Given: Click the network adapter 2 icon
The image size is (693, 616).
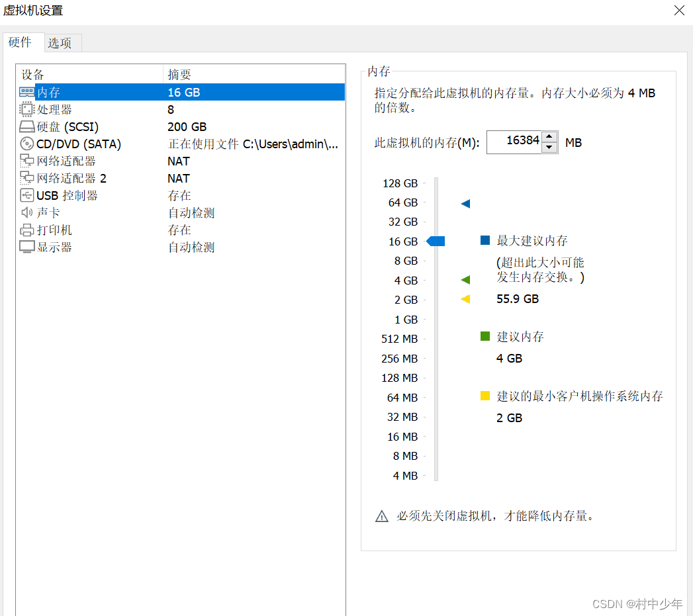Looking at the screenshot, I should [26, 178].
